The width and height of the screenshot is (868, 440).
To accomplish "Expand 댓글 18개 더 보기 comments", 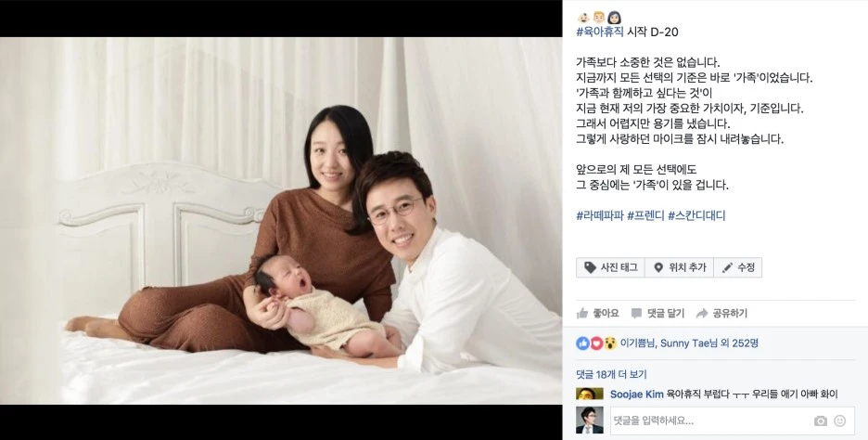I will [611, 375].
